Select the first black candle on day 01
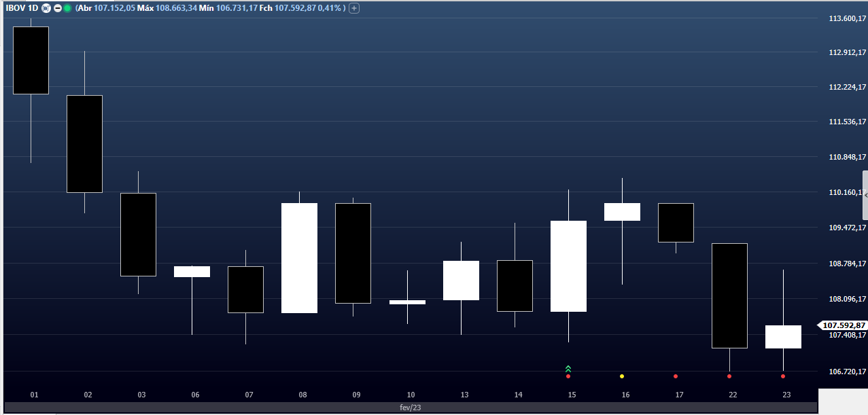 (31, 60)
